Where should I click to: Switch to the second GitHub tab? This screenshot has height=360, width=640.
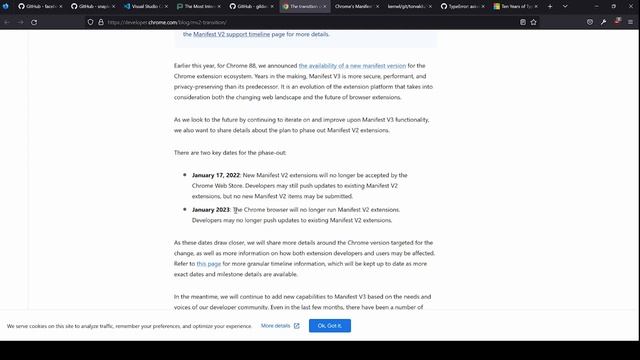click(x=93, y=6)
